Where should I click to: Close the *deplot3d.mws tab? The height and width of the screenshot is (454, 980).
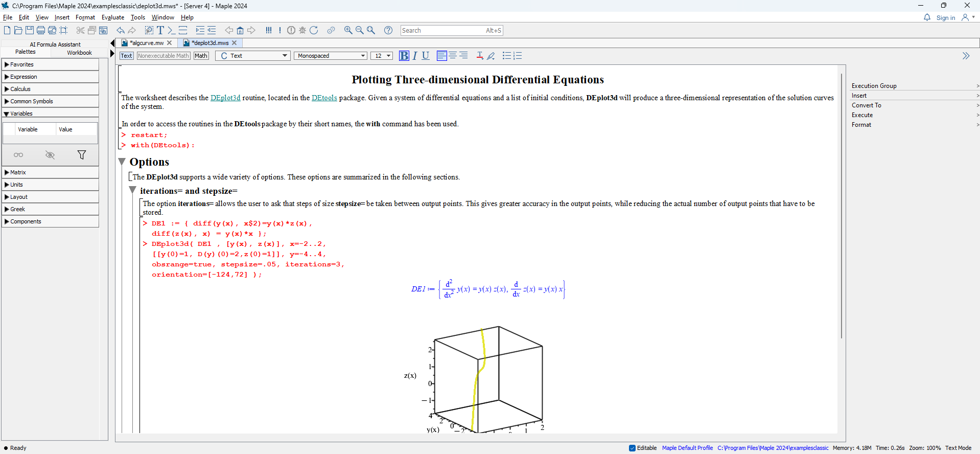(235, 43)
